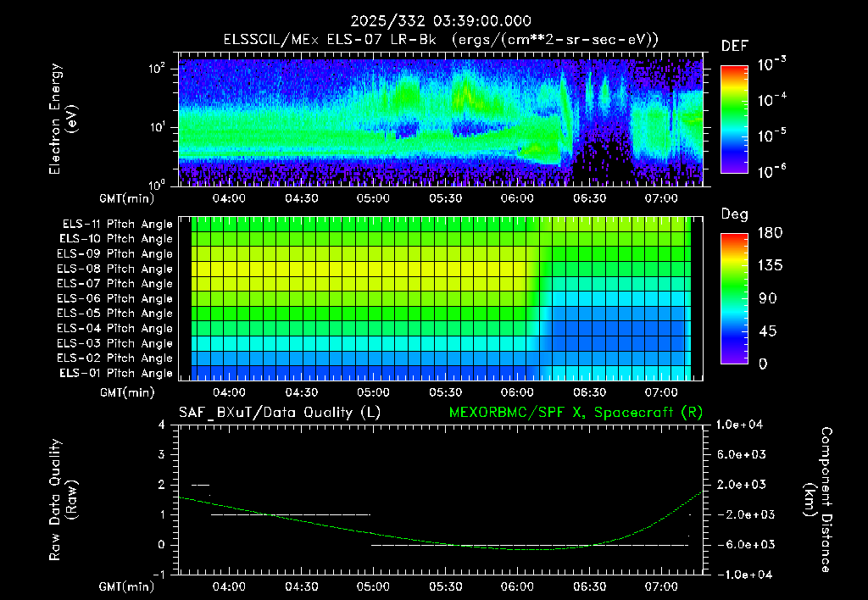The image size is (868, 600).
Task: Click the '45' label on Deg scale
Action: tap(768, 331)
